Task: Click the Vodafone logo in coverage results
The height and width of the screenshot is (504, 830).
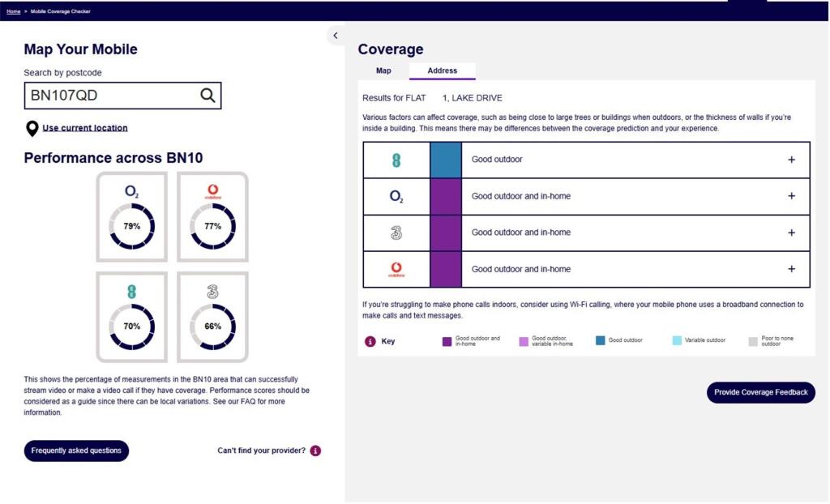Action: point(396,269)
